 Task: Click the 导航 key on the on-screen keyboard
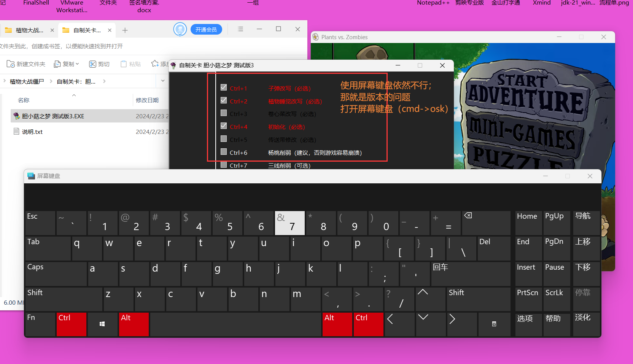tap(586, 223)
